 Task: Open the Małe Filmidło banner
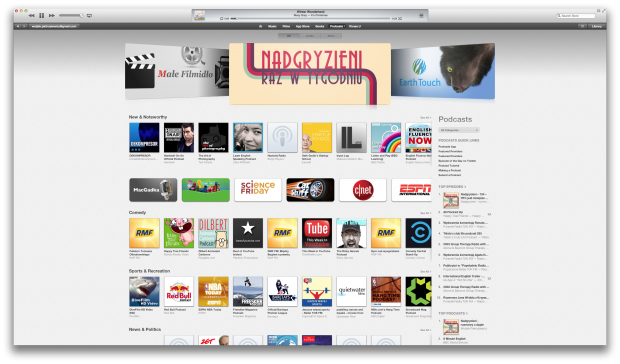point(177,72)
